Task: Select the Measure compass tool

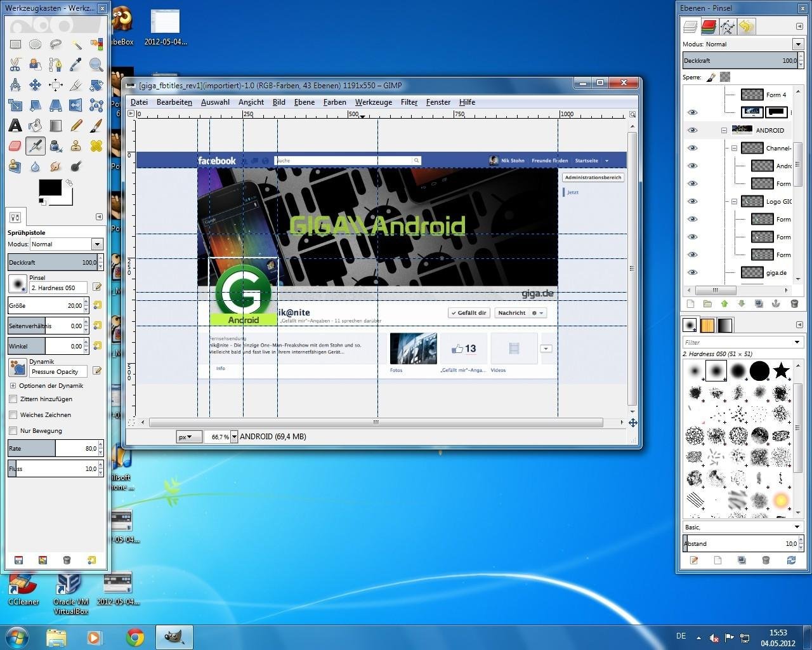Action: (x=15, y=84)
